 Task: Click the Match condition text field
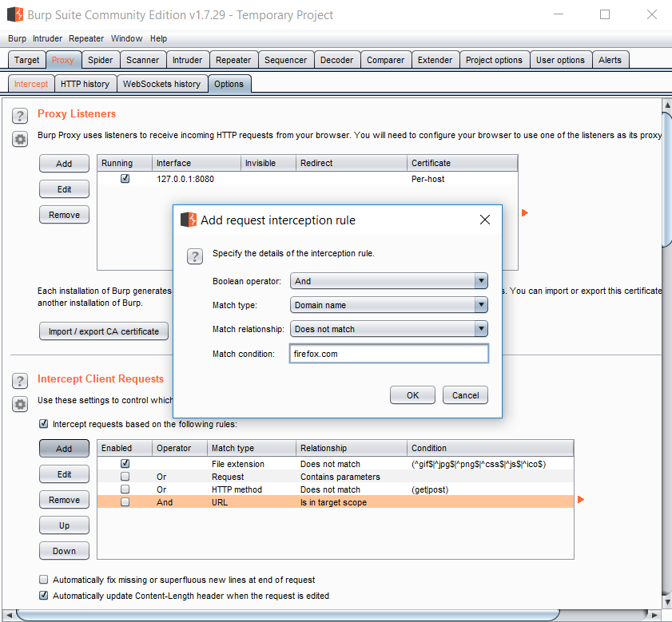[x=388, y=354]
